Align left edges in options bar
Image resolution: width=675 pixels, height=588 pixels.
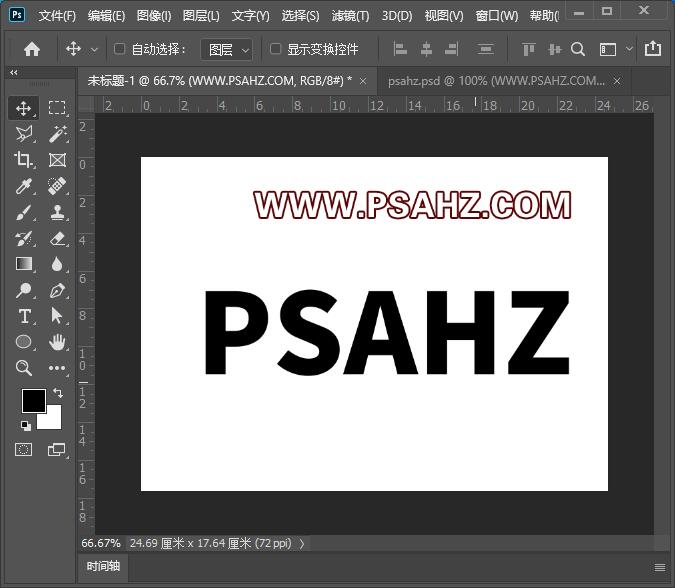pyautogui.click(x=400, y=49)
